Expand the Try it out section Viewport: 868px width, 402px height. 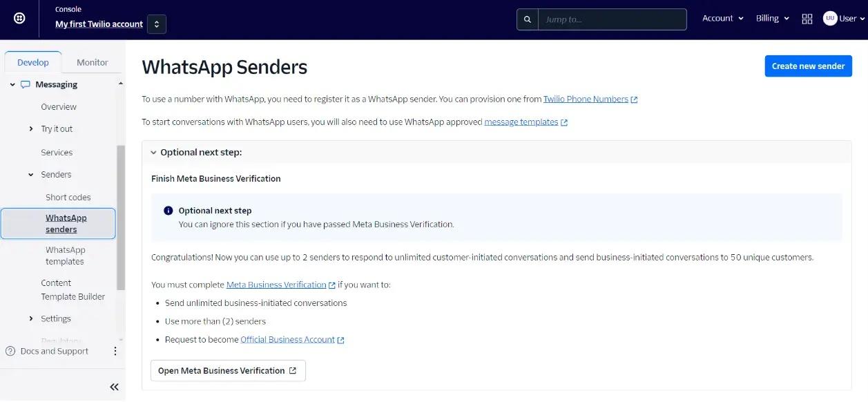tap(30, 128)
